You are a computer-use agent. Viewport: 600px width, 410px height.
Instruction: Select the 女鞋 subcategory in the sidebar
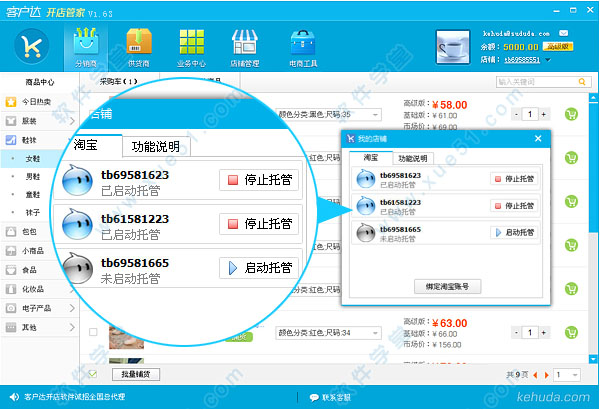pos(32,158)
